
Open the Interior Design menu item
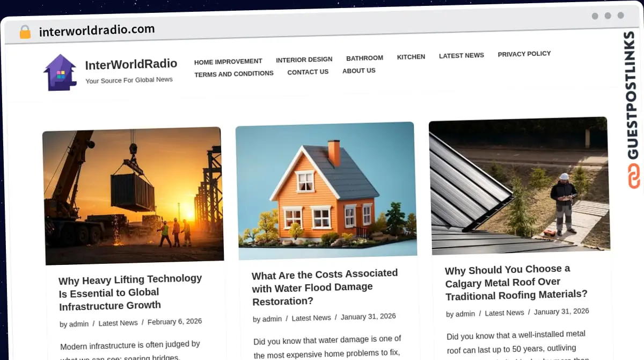[304, 60]
